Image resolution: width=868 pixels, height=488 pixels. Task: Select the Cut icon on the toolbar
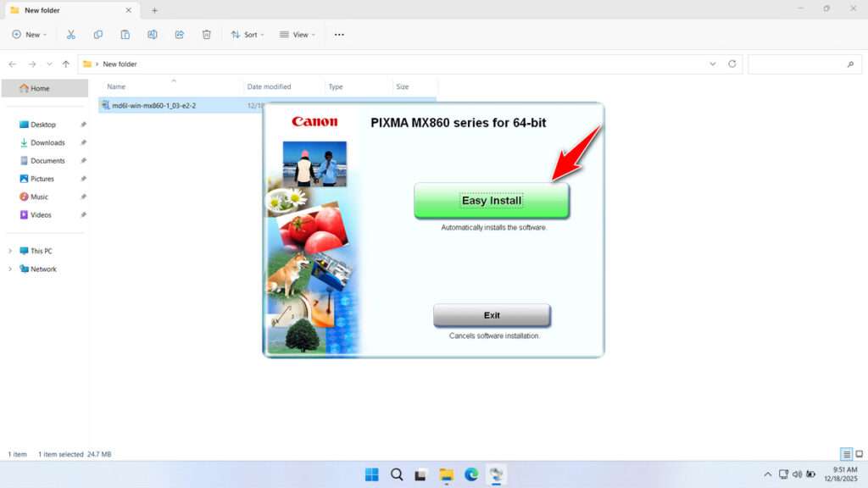coord(71,34)
